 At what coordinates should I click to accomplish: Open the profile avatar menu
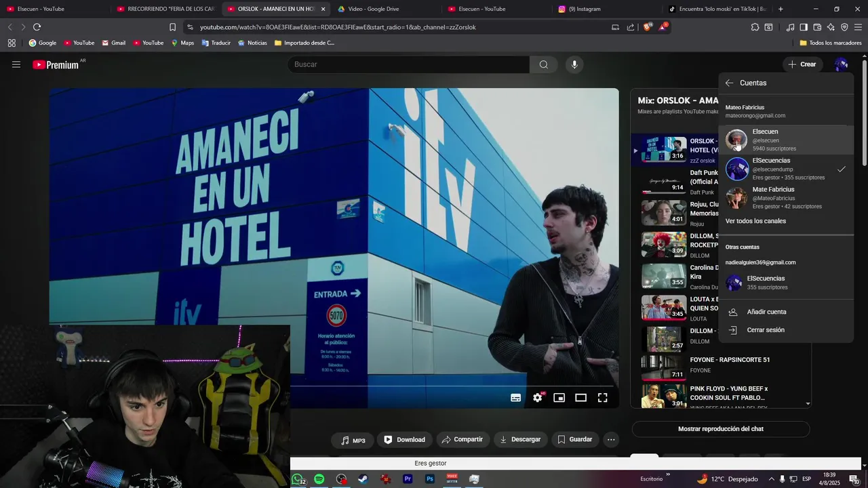(841, 64)
